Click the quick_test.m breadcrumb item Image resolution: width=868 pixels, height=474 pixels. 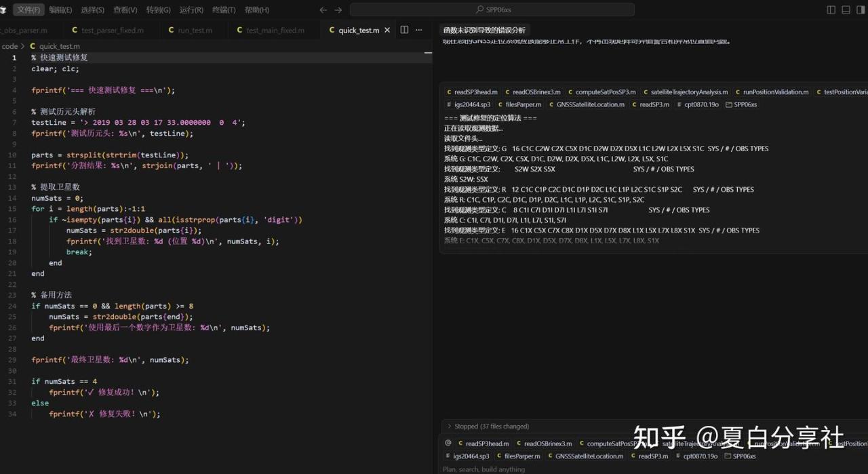[55, 46]
